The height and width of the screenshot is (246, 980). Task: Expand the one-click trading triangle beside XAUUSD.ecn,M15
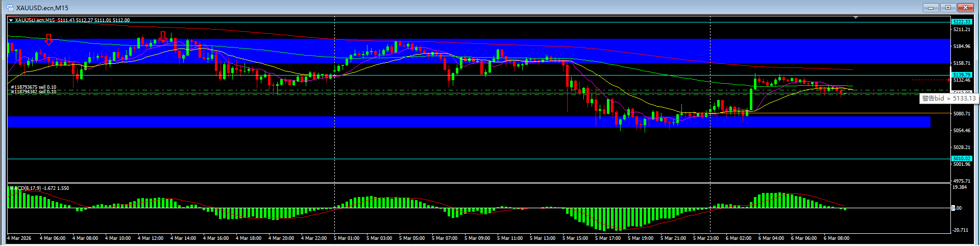point(11,20)
